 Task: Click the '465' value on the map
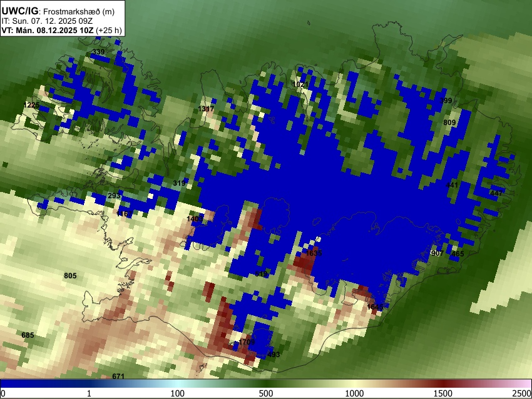[458, 254]
